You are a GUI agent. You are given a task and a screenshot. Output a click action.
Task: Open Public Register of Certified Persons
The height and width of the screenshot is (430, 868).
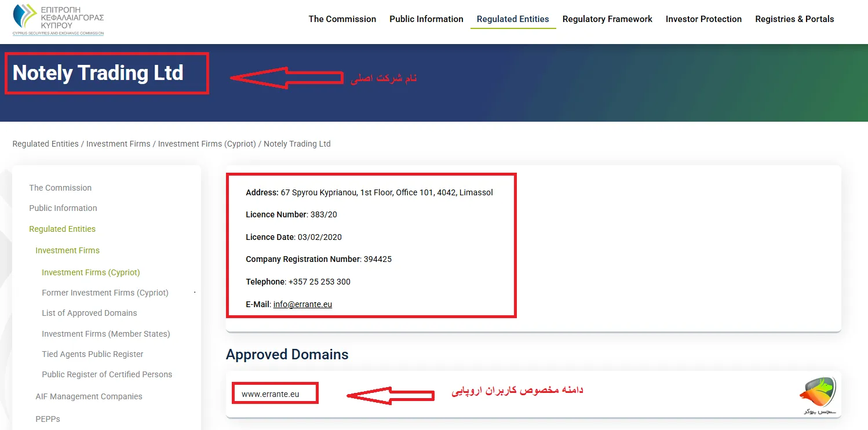tap(107, 374)
